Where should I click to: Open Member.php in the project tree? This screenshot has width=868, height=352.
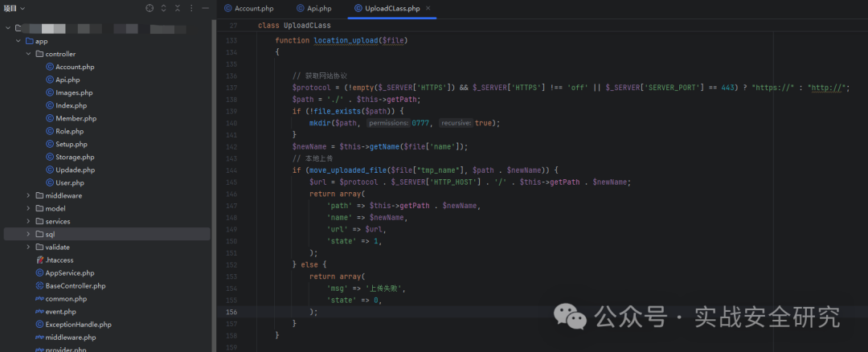pos(76,118)
